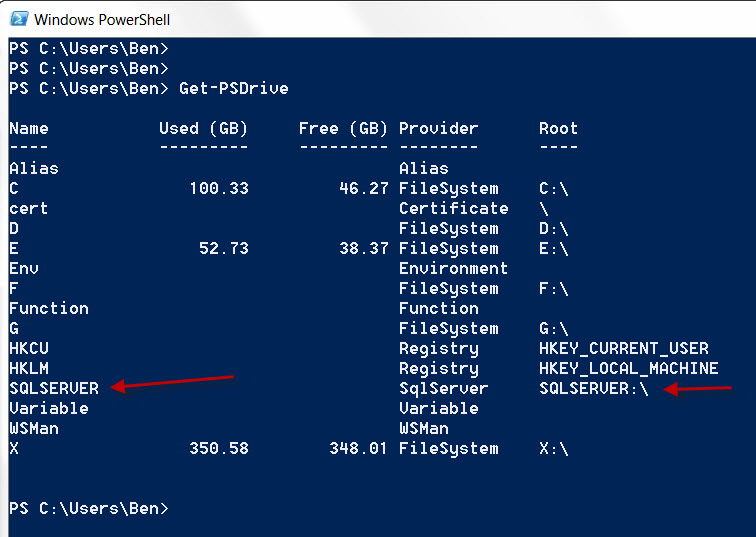Click the Get-PSDrive command text
The image size is (756, 537).
coord(233,88)
